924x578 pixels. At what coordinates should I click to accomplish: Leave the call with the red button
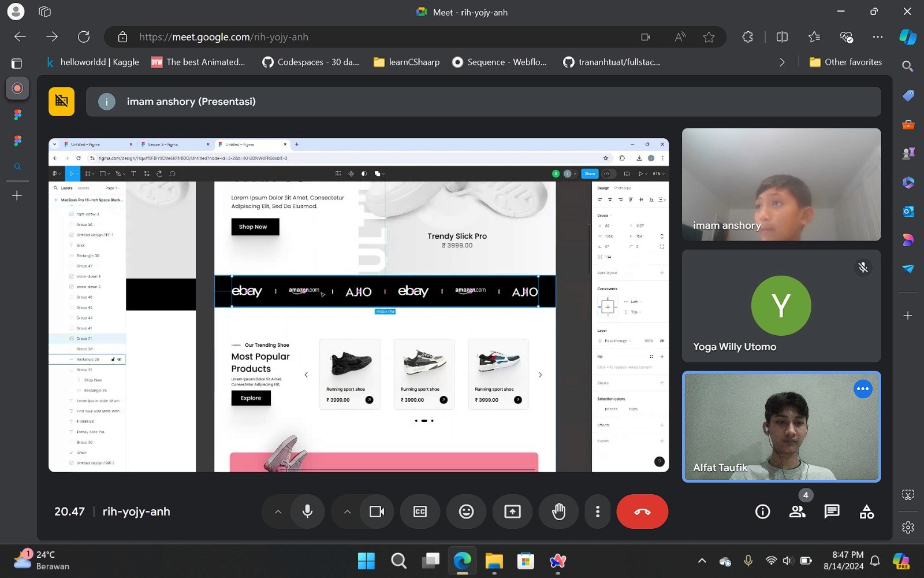(642, 512)
